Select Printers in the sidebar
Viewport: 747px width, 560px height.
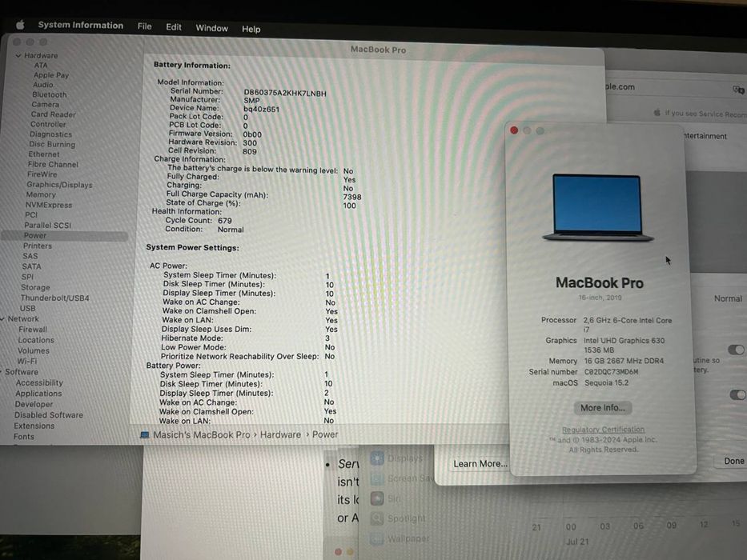point(38,246)
